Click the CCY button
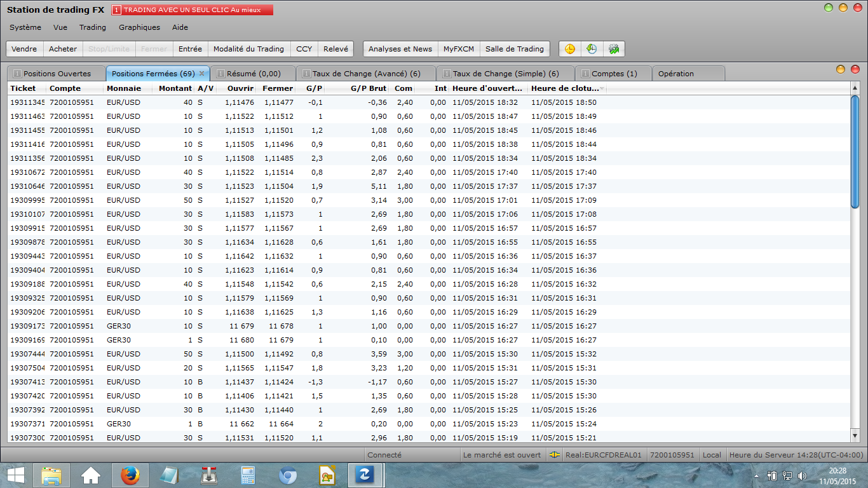Image resolution: width=868 pixels, height=488 pixels. tap(304, 49)
